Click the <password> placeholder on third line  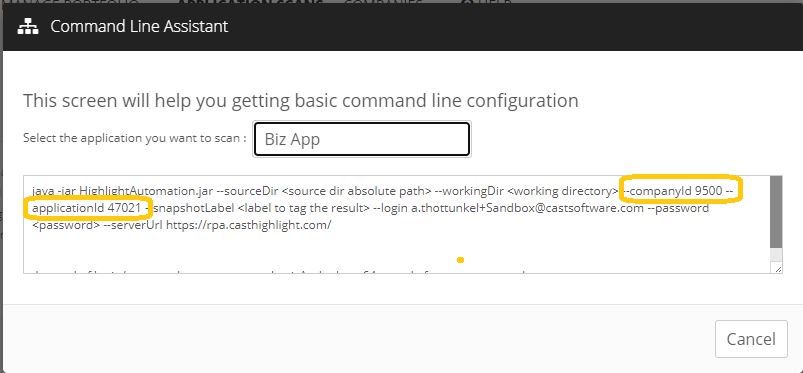66,225
